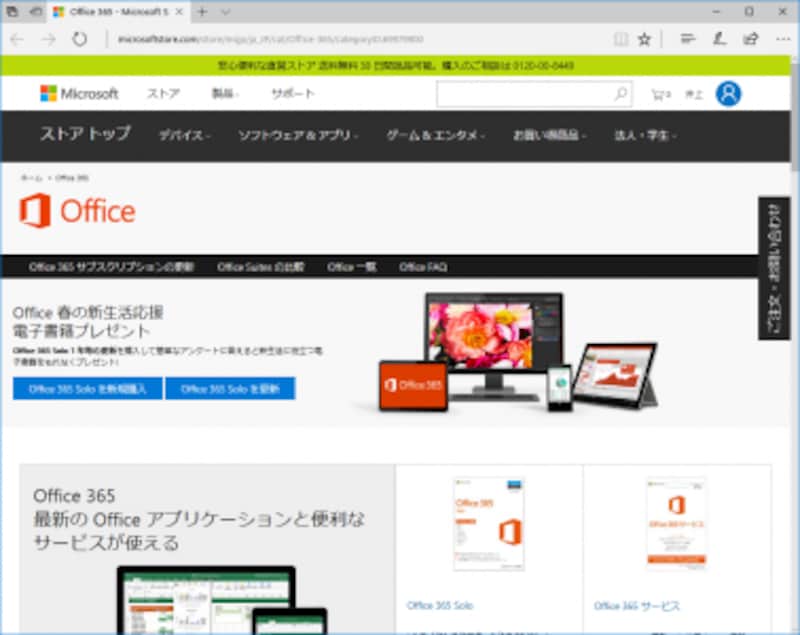800x635 pixels.
Task: Click ホーム breadcrumb link
Action: pos(32,178)
